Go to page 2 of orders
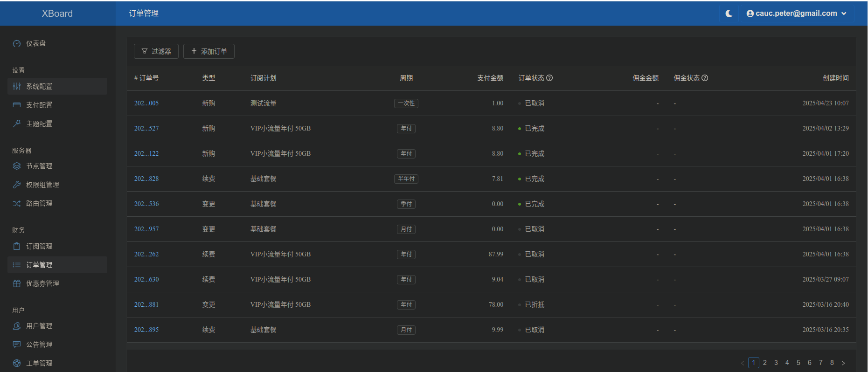This screenshot has width=868, height=372. tap(765, 363)
